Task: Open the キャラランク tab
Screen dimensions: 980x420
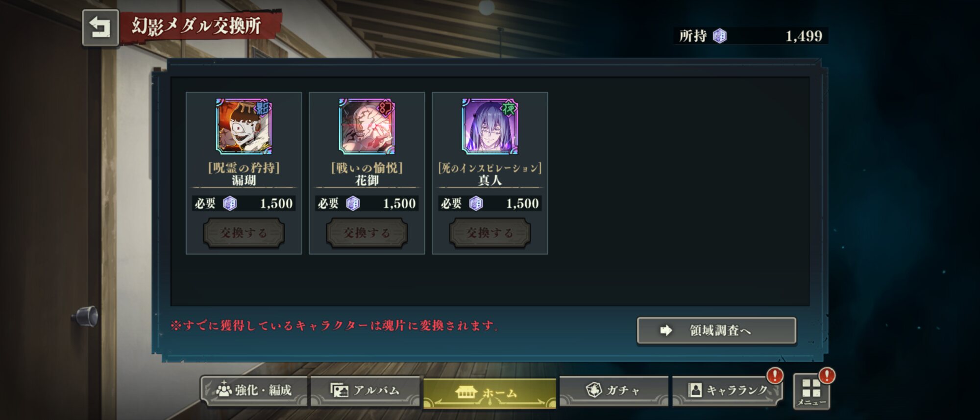Action: click(x=727, y=391)
